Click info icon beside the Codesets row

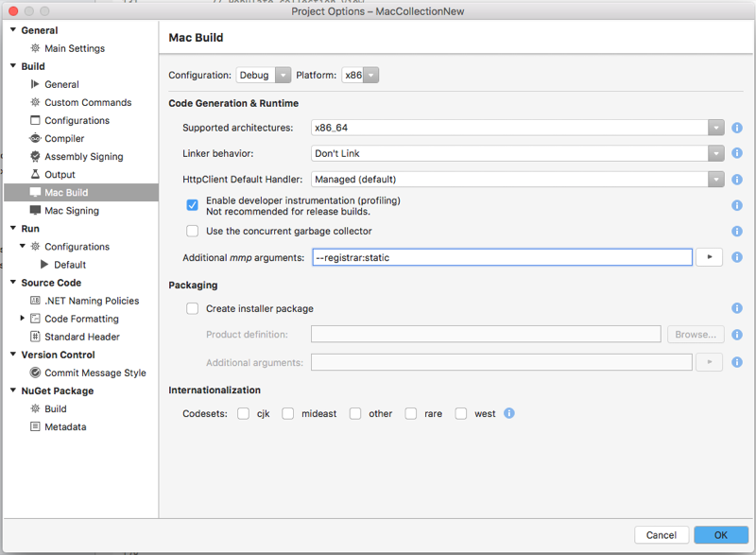point(508,413)
